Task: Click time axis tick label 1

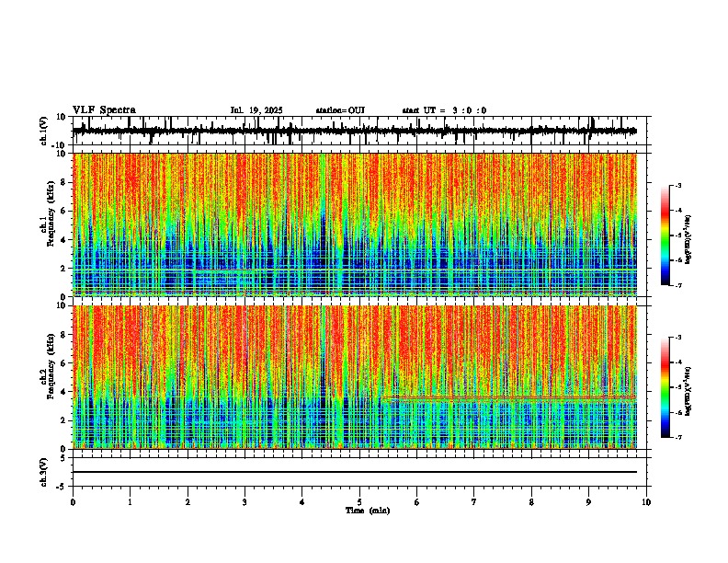Action: point(130,502)
